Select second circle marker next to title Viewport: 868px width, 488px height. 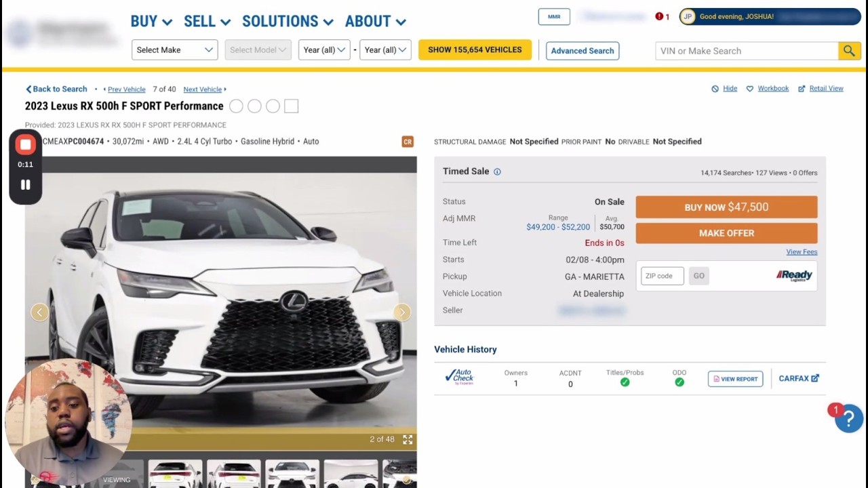(x=254, y=106)
